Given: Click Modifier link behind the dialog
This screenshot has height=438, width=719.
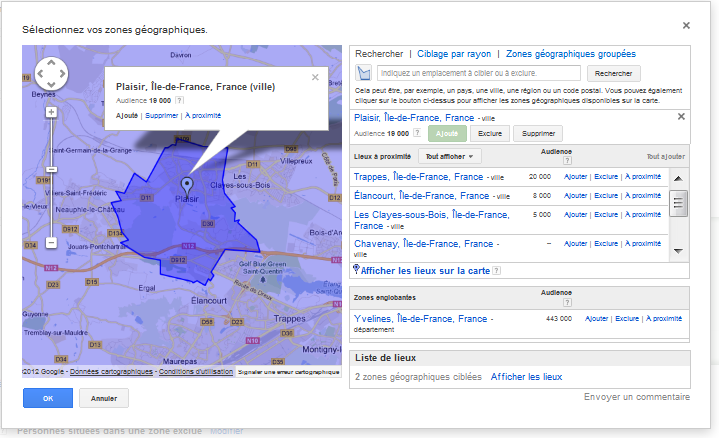Looking at the screenshot, I should pyautogui.click(x=227, y=432).
